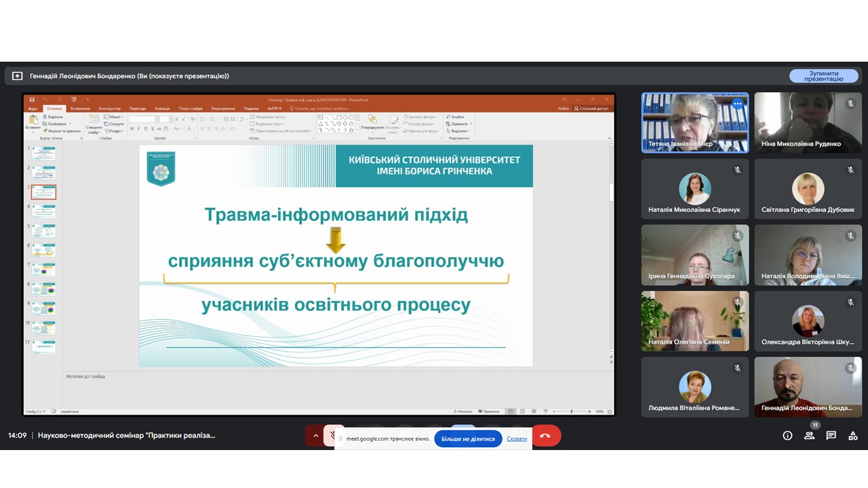Expand audio settings chevron beside microphone

[x=315, y=436]
